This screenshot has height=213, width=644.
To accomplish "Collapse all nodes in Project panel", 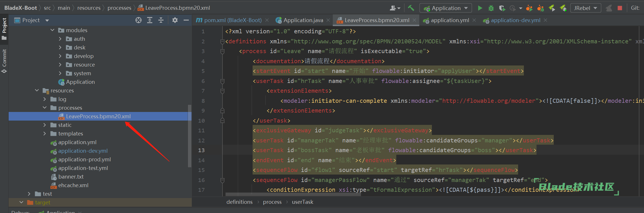I will 161,20.
